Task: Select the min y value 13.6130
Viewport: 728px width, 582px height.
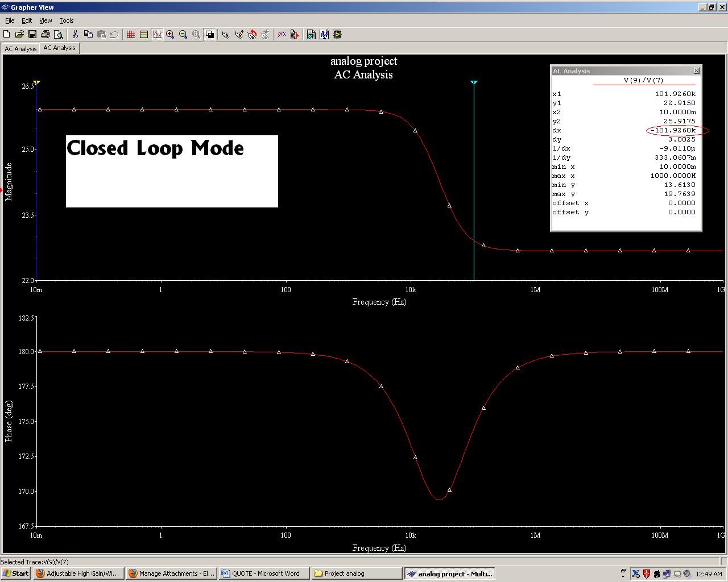Action: pos(680,185)
